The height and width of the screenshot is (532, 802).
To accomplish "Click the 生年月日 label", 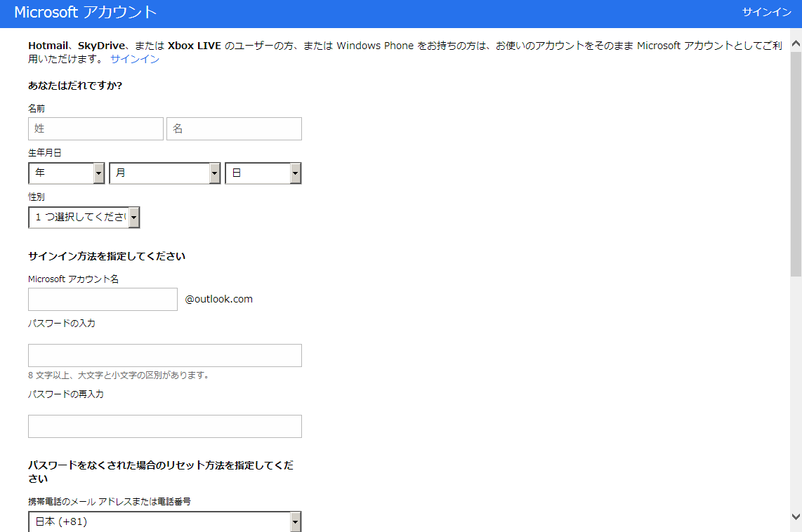I will pos(45,153).
